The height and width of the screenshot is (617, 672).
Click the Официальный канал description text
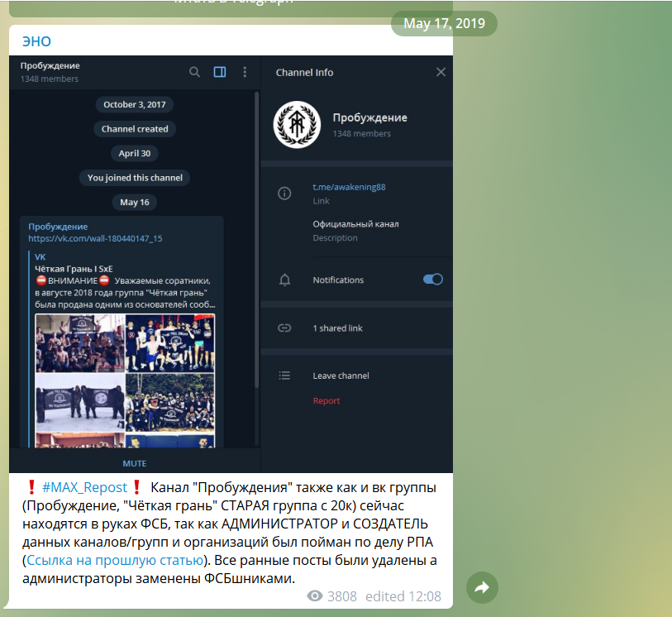[x=355, y=224]
